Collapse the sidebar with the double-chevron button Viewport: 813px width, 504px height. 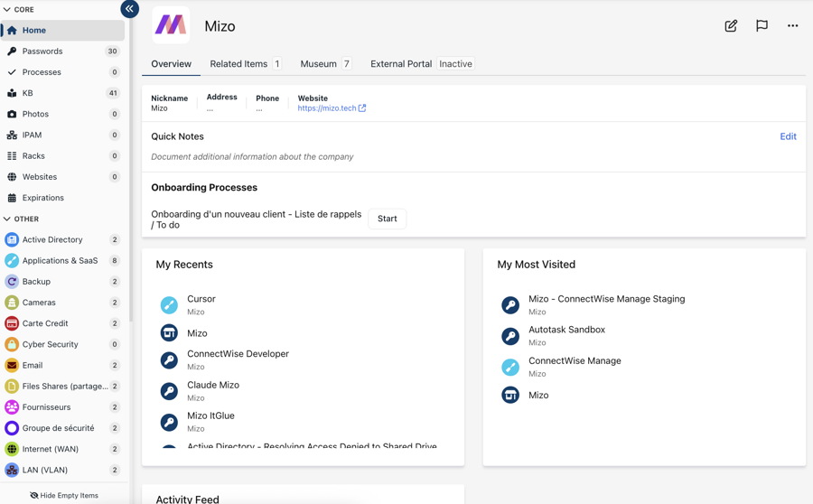point(129,9)
